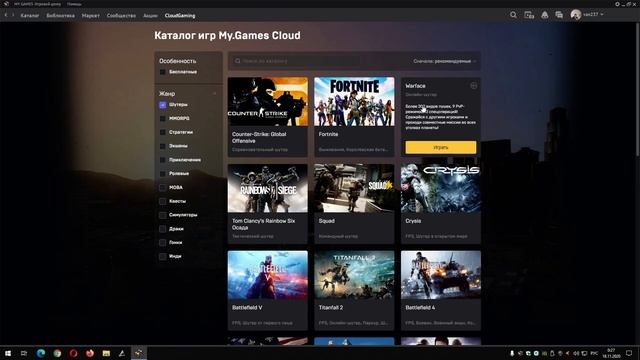
Task: Click the Battlefield V cover thumbnail
Action: click(268, 275)
